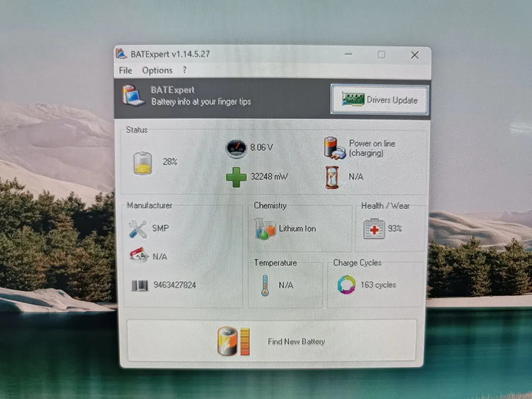This screenshot has width=532, height=399.
Task: Click the battery icon in Find New Battery
Action: coord(233,341)
